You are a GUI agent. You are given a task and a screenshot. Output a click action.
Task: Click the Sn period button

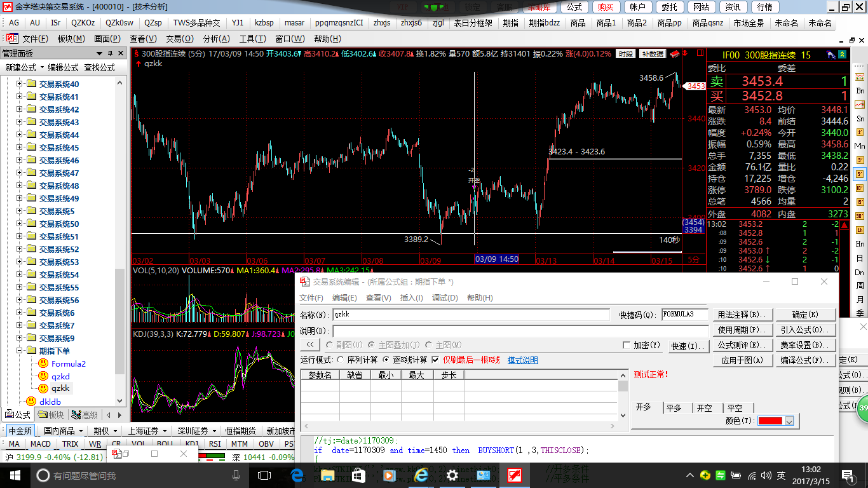pos(860,118)
